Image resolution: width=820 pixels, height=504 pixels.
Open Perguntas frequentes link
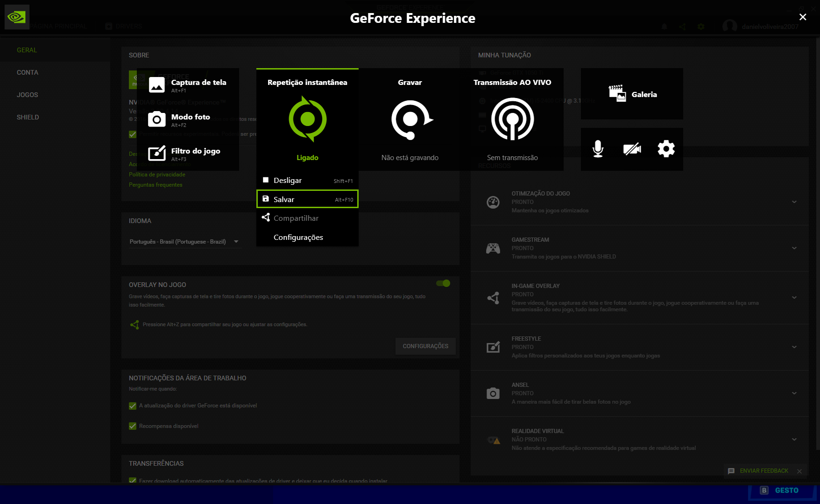point(156,185)
